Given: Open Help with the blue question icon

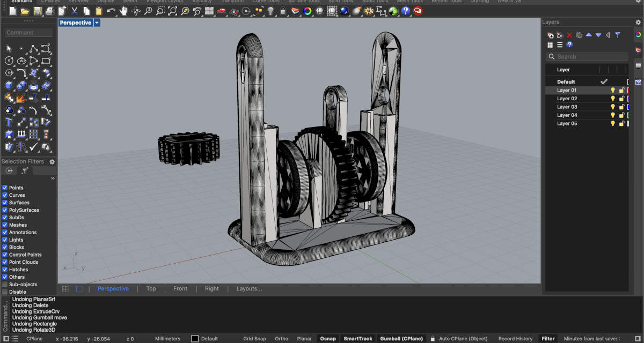Looking at the screenshot, I should point(406,11).
